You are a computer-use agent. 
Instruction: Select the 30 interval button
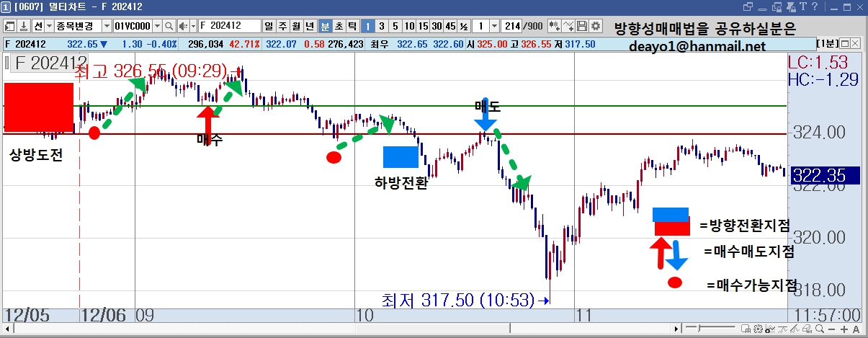point(437,26)
